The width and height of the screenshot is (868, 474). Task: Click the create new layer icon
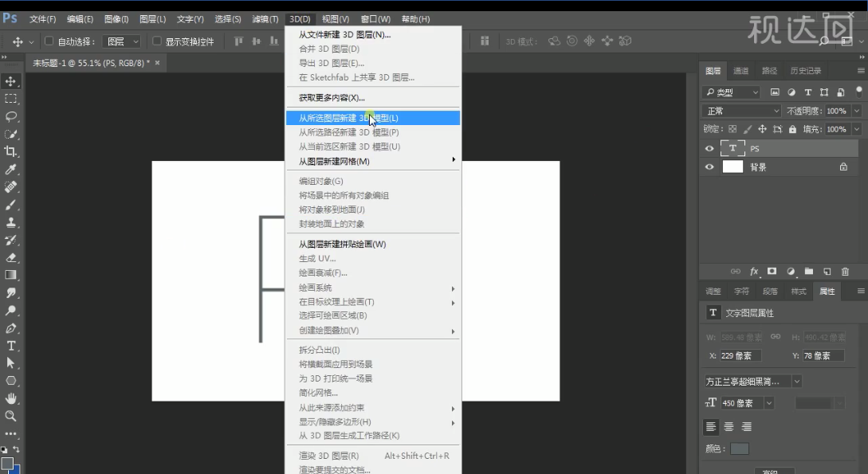(x=827, y=271)
